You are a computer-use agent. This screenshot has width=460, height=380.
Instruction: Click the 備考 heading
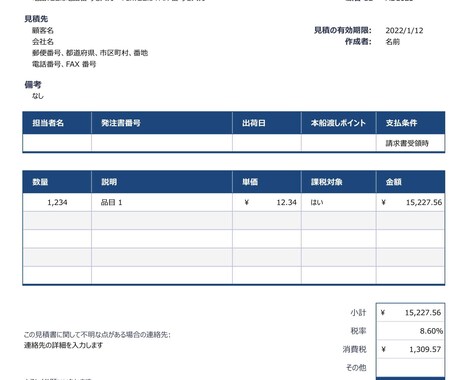[x=33, y=85]
